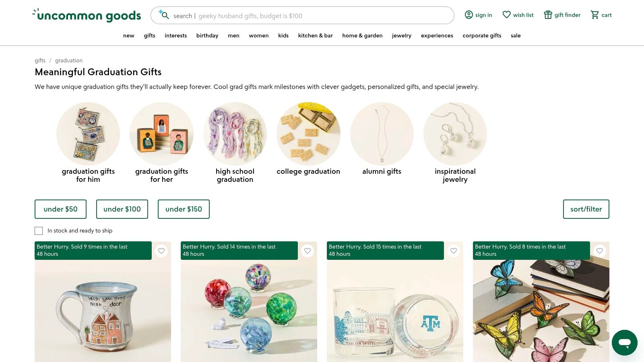Select the under $150 filter button

click(184, 209)
